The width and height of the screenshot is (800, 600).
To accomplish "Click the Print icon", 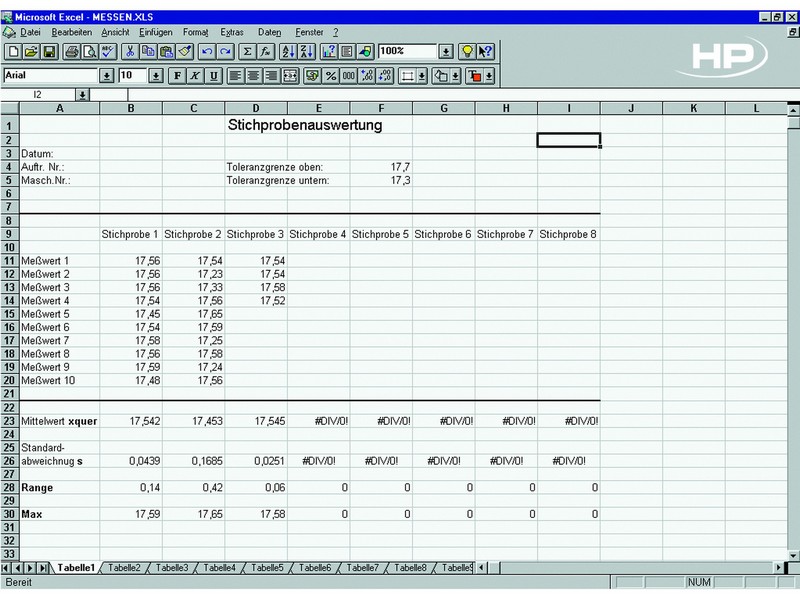I will tap(71, 51).
